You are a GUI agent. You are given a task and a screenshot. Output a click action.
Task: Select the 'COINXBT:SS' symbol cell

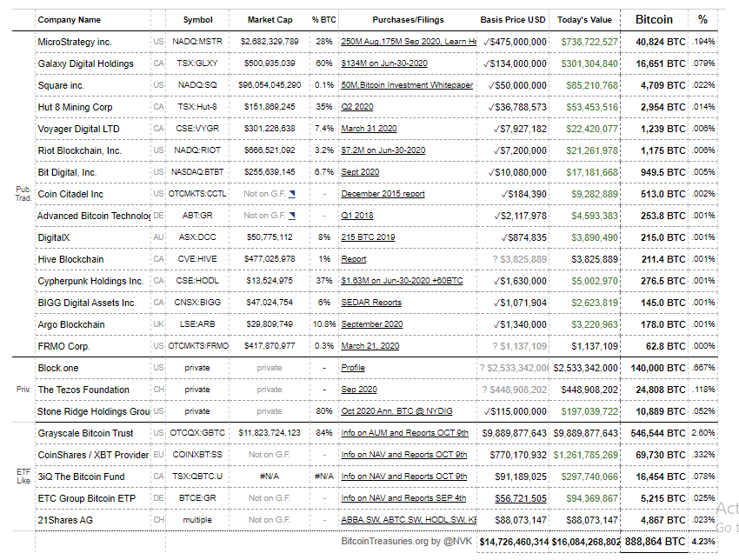pyautogui.click(x=197, y=455)
